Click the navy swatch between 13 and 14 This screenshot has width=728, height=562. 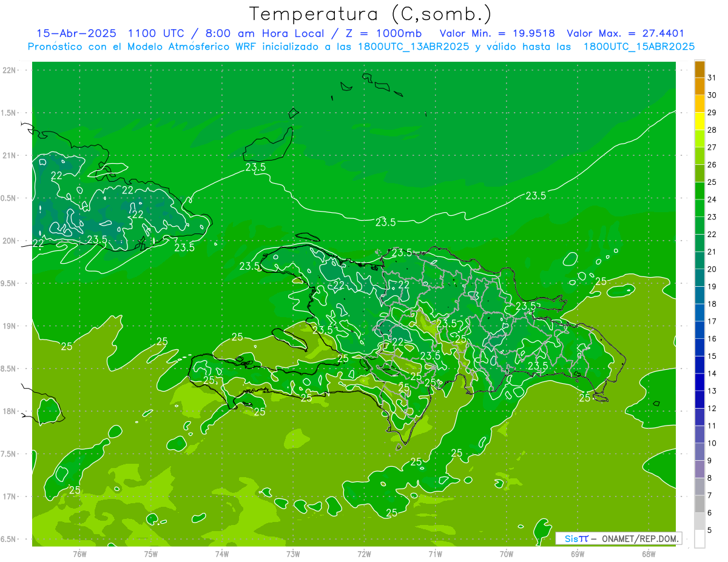(699, 383)
